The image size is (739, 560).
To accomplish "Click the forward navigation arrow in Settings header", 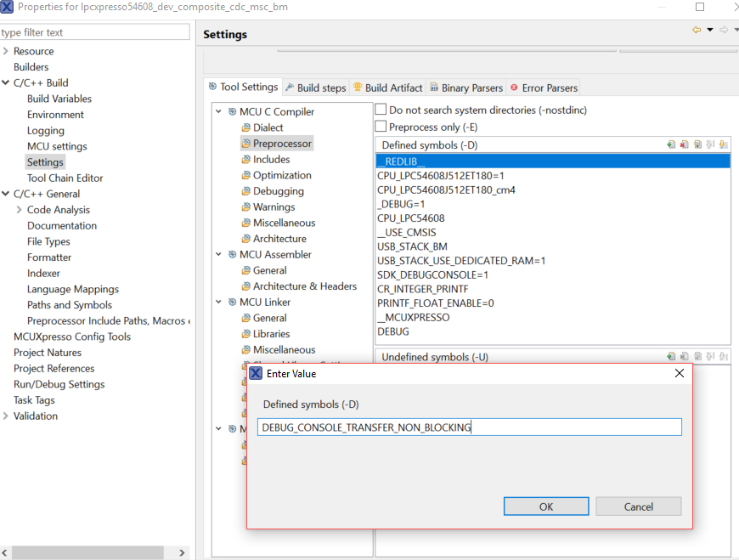I will point(724,30).
